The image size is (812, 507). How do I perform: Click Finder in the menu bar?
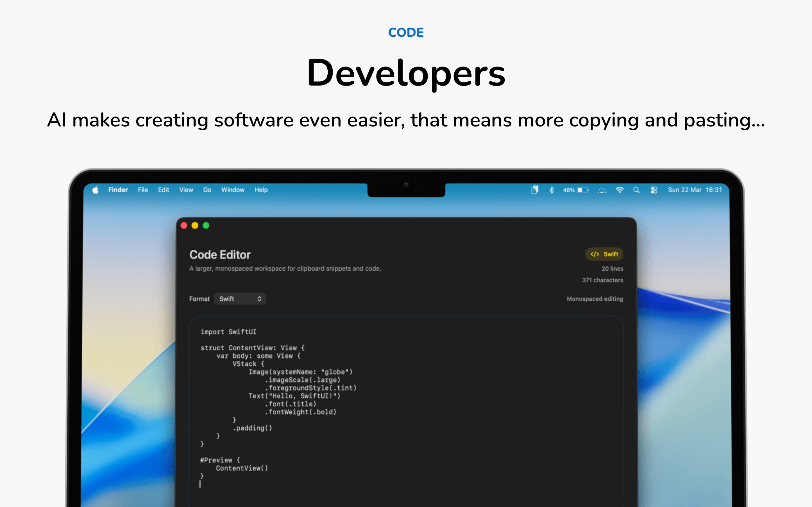pyautogui.click(x=118, y=190)
